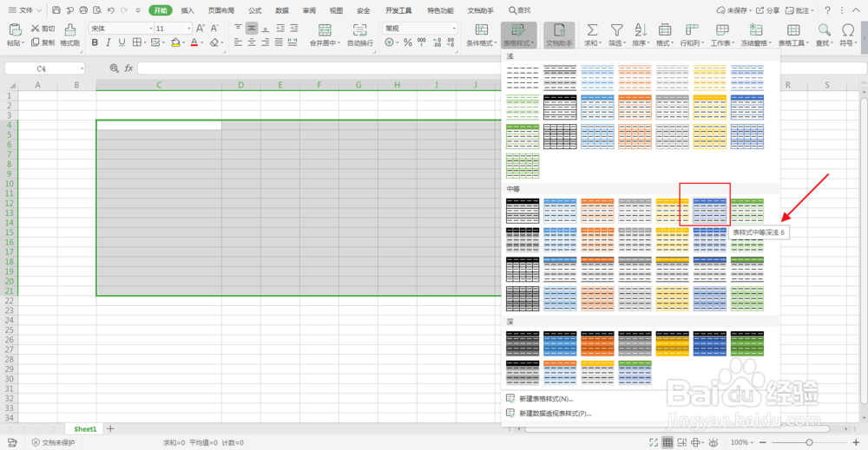This screenshot has width=868, height=450.
Task: Click the formula bar input field
Action: pyautogui.click(x=501, y=68)
